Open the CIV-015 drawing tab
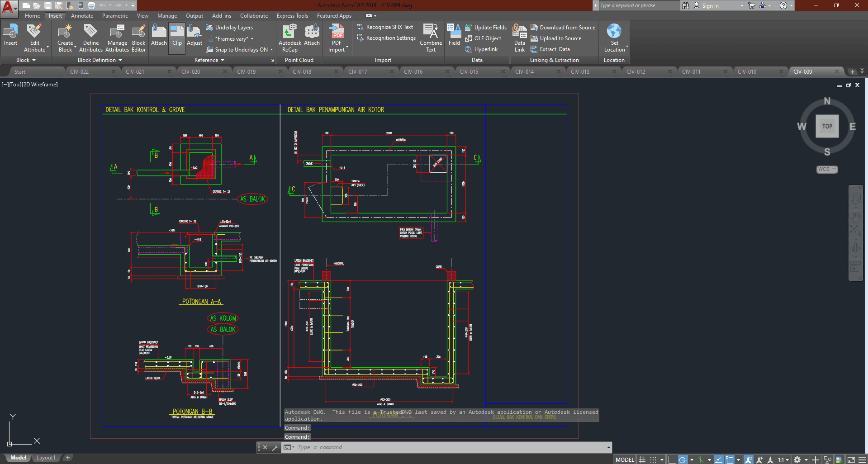 point(469,71)
